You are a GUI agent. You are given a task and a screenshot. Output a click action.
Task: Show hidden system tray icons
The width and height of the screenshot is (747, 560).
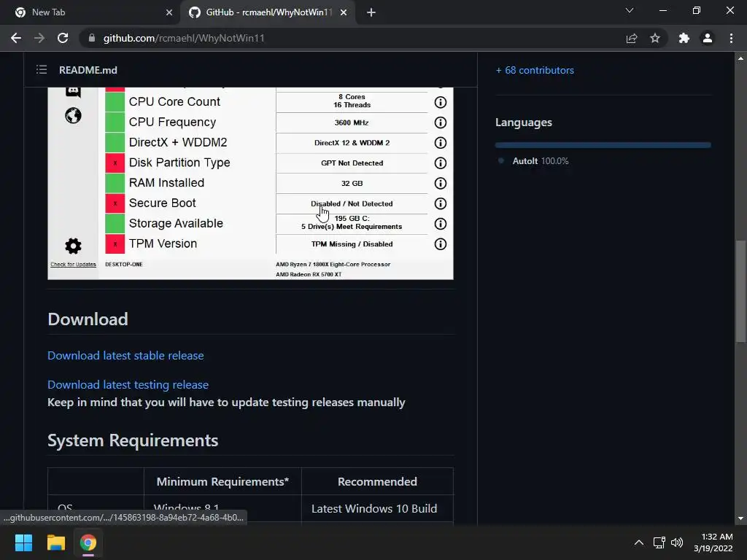(x=639, y=542)
